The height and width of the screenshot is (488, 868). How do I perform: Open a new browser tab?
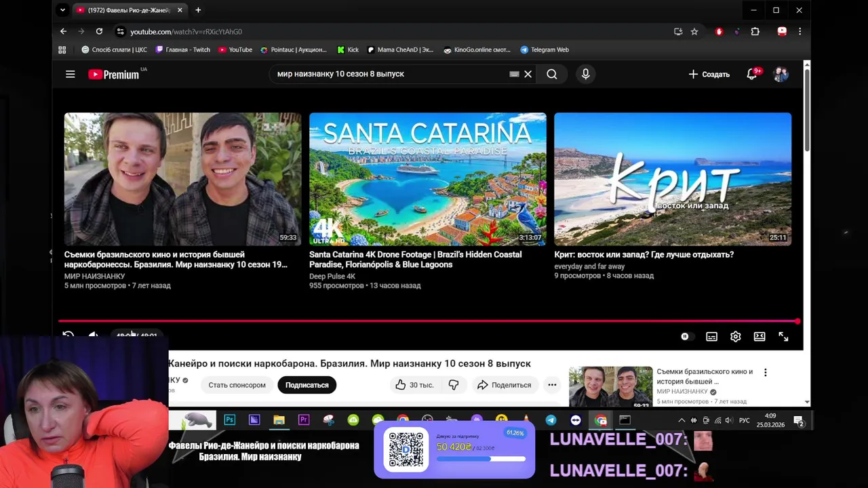click(x=198, y=10)
